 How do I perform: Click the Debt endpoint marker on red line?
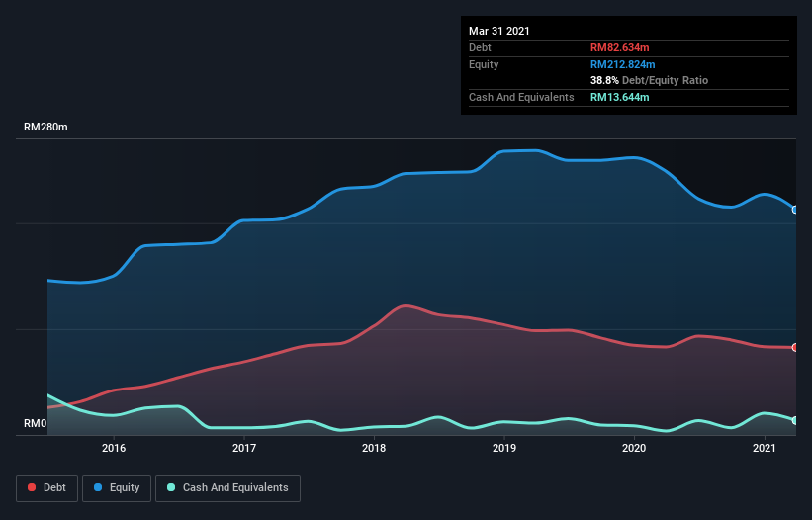[x=795, y=347]
